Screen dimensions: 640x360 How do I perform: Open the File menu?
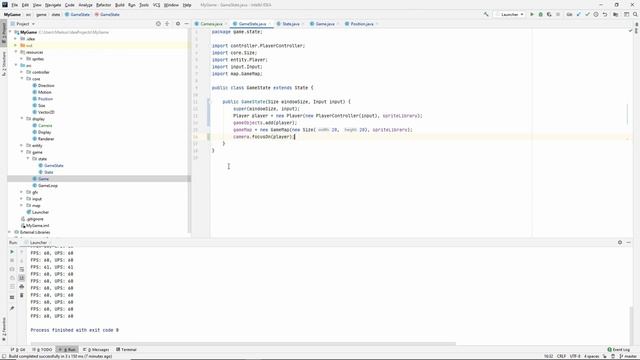tap(14, 5)
